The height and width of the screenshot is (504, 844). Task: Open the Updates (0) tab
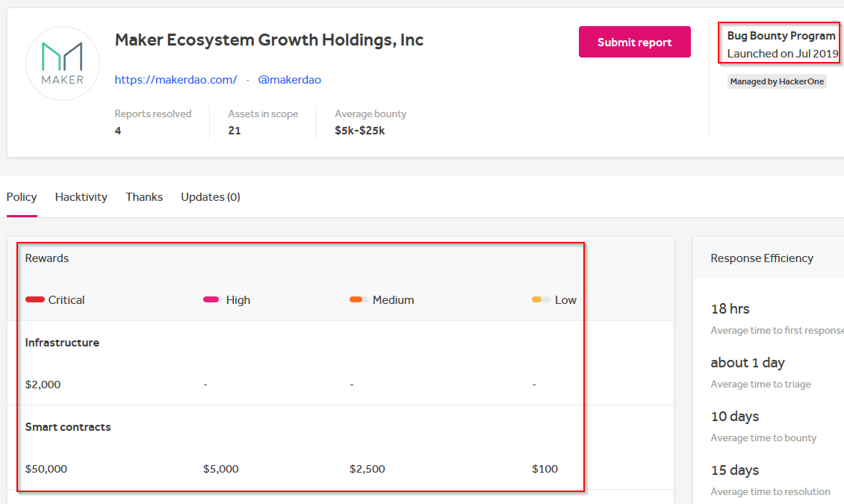(211, 197)
